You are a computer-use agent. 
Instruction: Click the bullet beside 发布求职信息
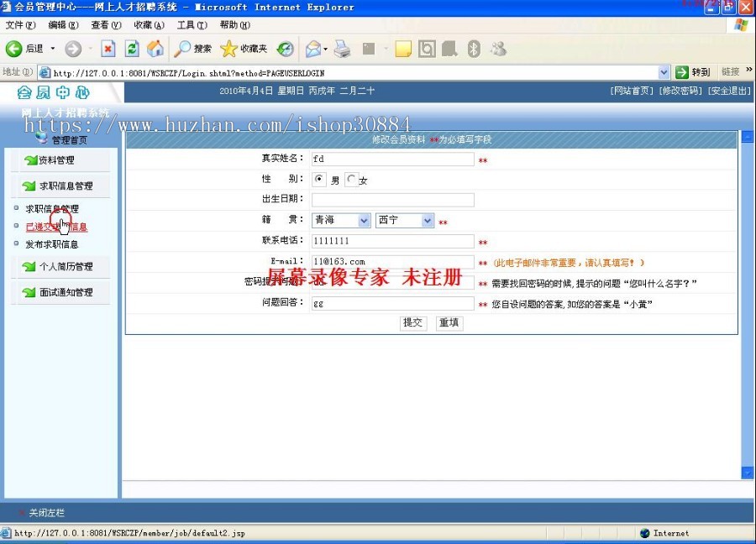(16, 243)
